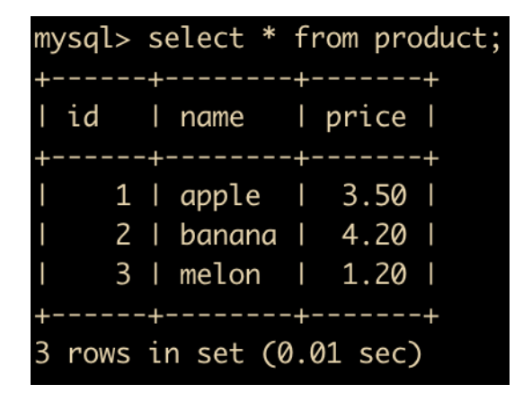Click the word select in the query
This screenshot has height=402, width=532.
point(196,38)
